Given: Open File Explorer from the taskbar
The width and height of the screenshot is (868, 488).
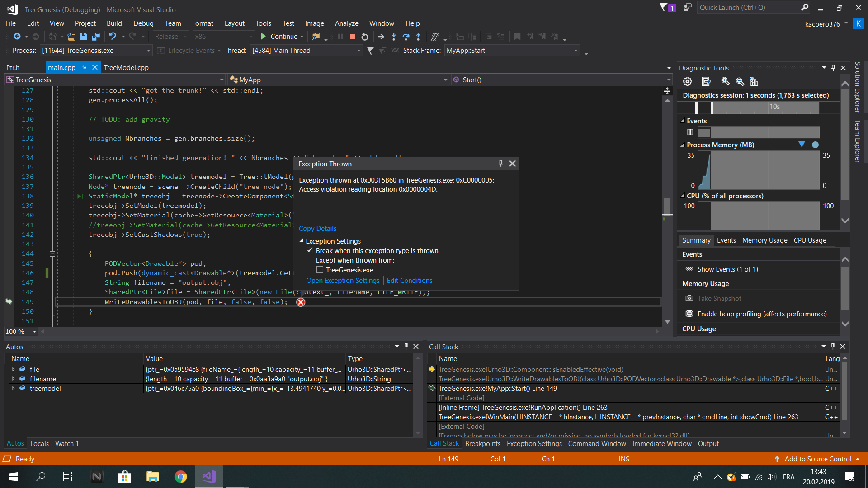Looking at the screenshot, I should (153, 477).
